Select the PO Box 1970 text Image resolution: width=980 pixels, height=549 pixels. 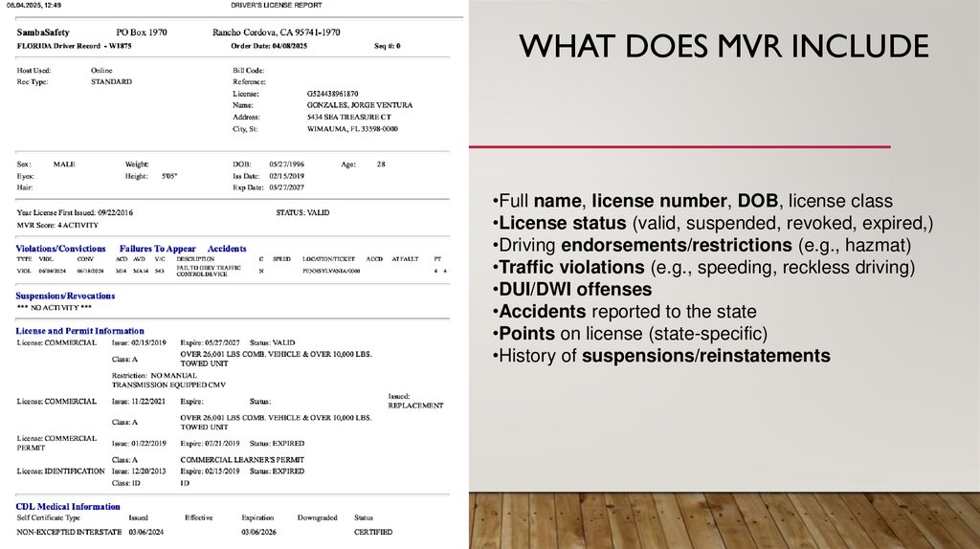[142, 33]
